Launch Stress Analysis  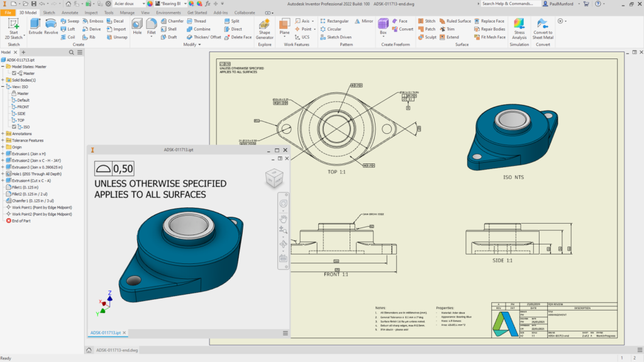519,29
